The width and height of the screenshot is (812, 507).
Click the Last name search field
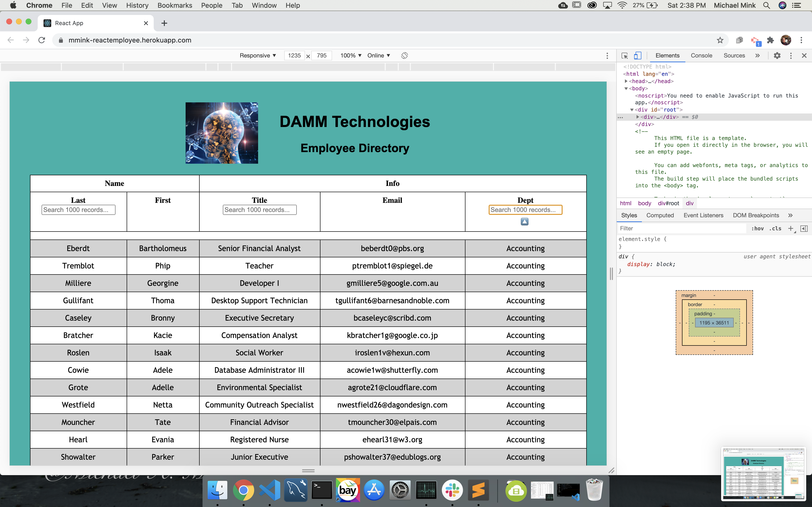(x=78, y=210)
